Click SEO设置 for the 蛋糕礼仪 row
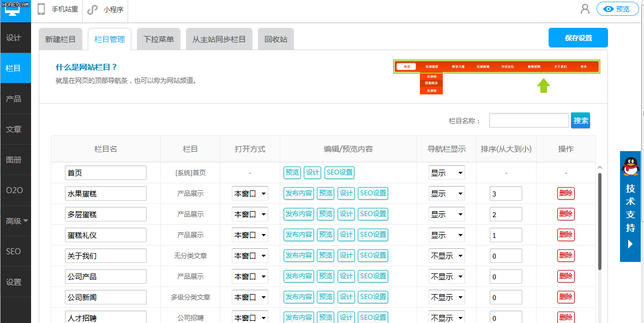This screenshot has height=323, width=644. point(373,235)
